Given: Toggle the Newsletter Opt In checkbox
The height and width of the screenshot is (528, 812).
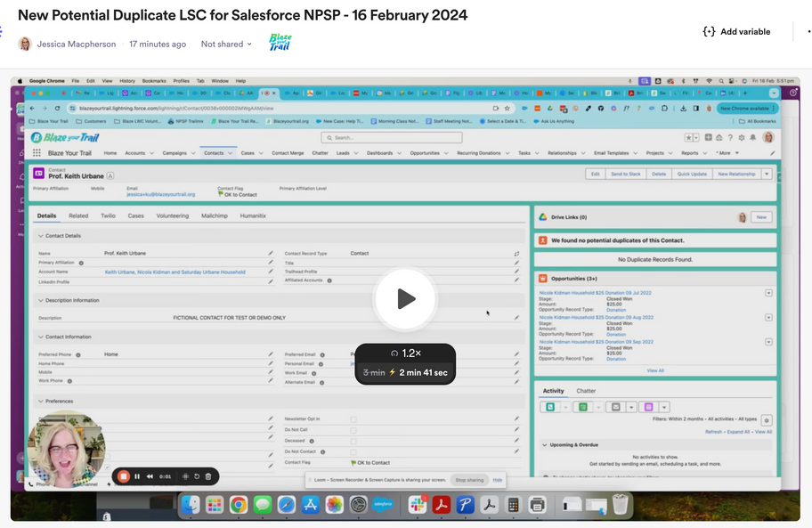Looking at the screenshot, I should [353, 419].
